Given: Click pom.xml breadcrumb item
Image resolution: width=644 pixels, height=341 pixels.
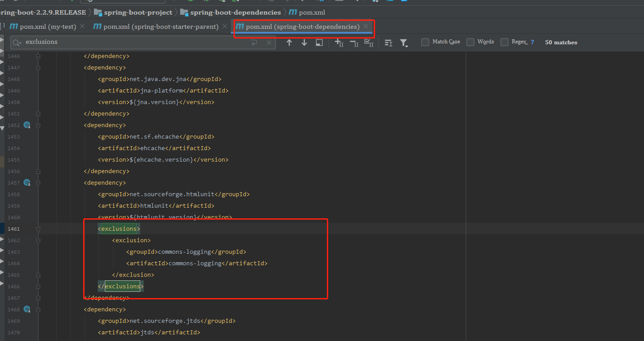Looking at the screenshot, I should tap(312, 12).
